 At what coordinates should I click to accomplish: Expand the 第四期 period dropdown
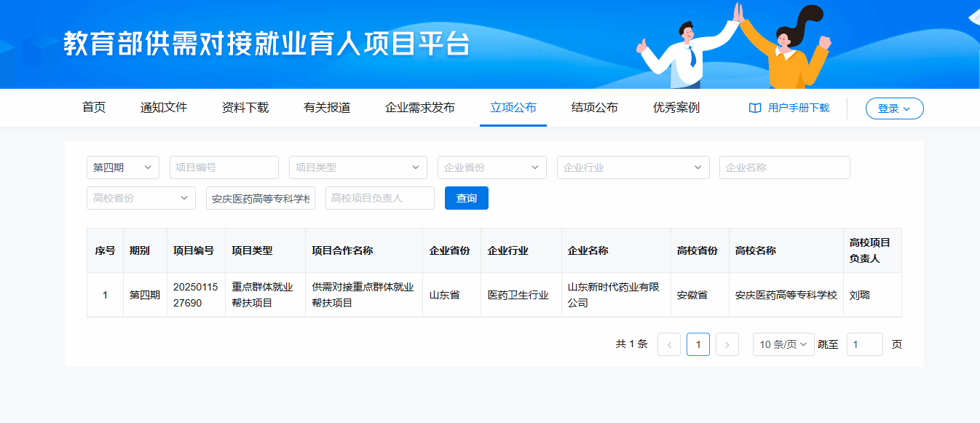coord(122,167)
